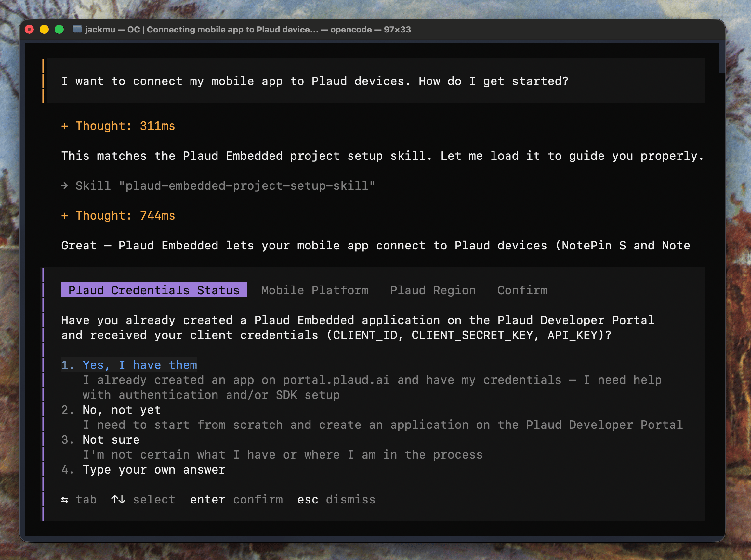Select the Plaud Credentials Status tab
This screenshot has width=751, height=560.
point(154,290)
